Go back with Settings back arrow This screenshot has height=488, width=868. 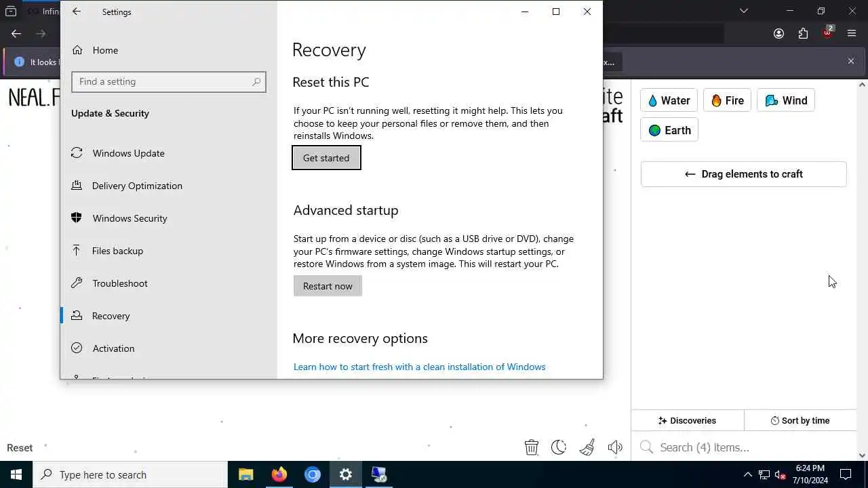(x=77, y=12)
